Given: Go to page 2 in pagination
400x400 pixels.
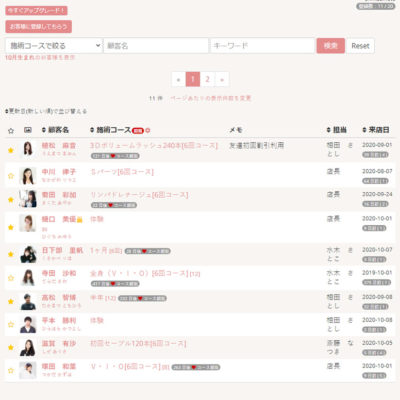Looking at the screenshot, I should (207, 79).
